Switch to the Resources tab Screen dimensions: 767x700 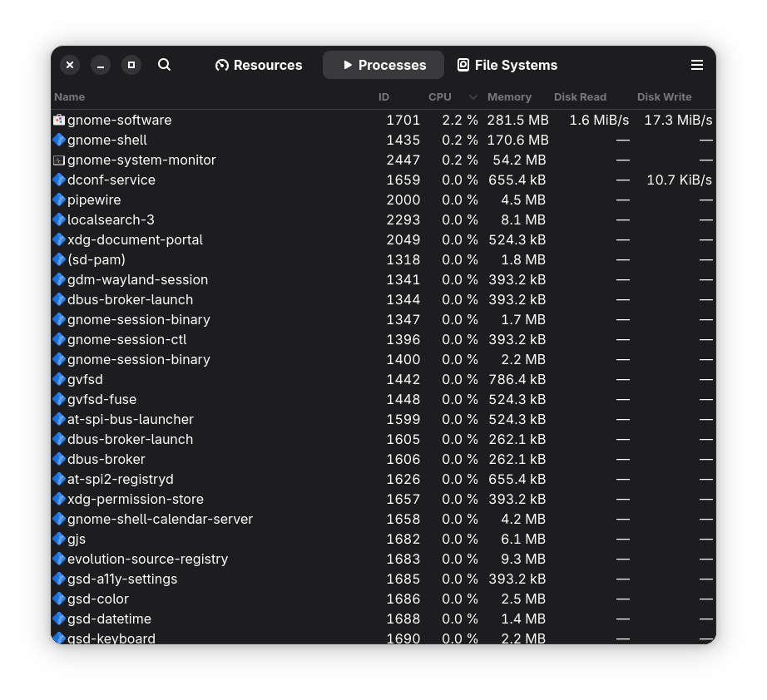pos(259,65)
